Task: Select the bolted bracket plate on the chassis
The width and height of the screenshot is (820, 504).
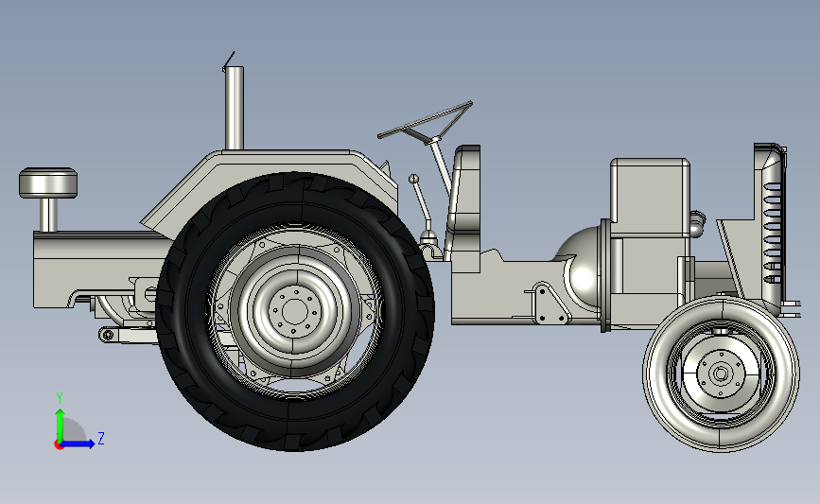Action: [x=550, y=304]
